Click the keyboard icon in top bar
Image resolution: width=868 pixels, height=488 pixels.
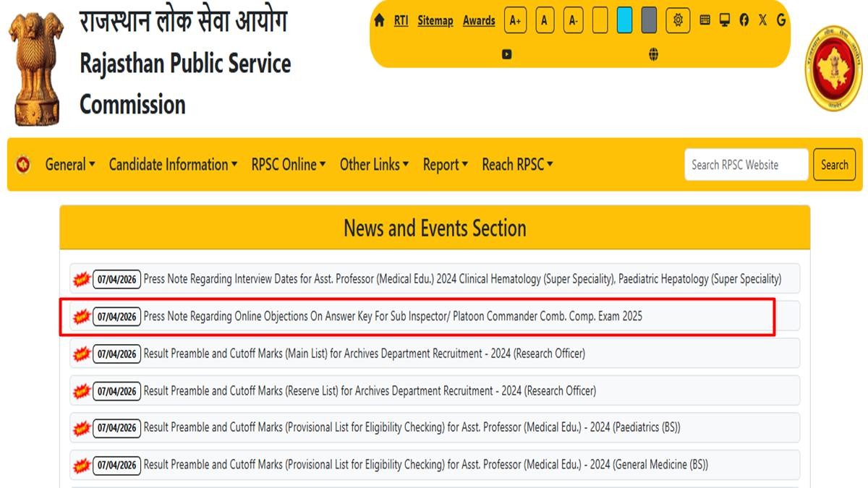point(705,20)
